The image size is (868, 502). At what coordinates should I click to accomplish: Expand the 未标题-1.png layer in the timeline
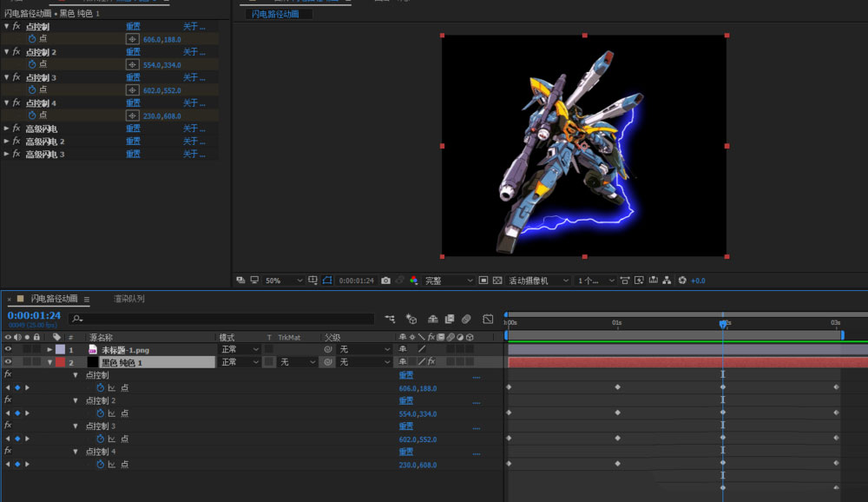click(50, 349)
